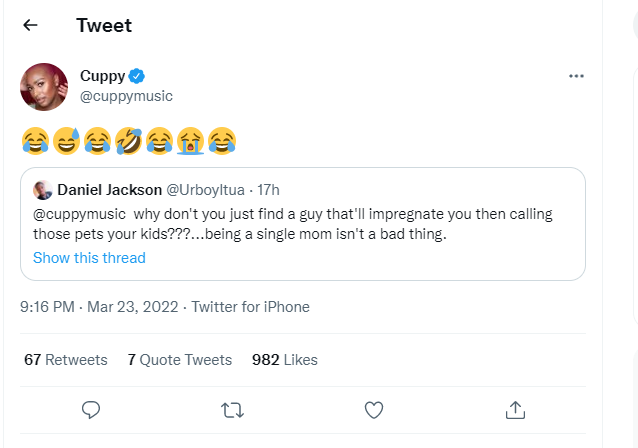Click the Twitter for iPhone source

[251, 307]
